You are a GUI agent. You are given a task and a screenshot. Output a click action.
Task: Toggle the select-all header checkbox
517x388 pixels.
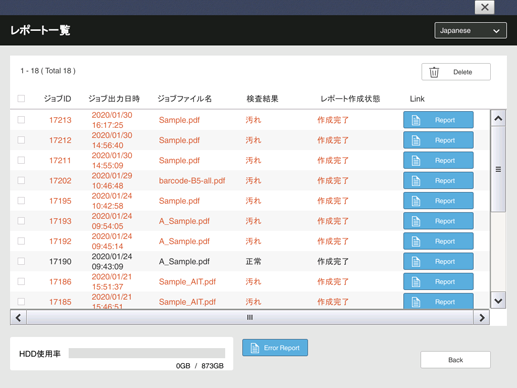tap(21, 98)
